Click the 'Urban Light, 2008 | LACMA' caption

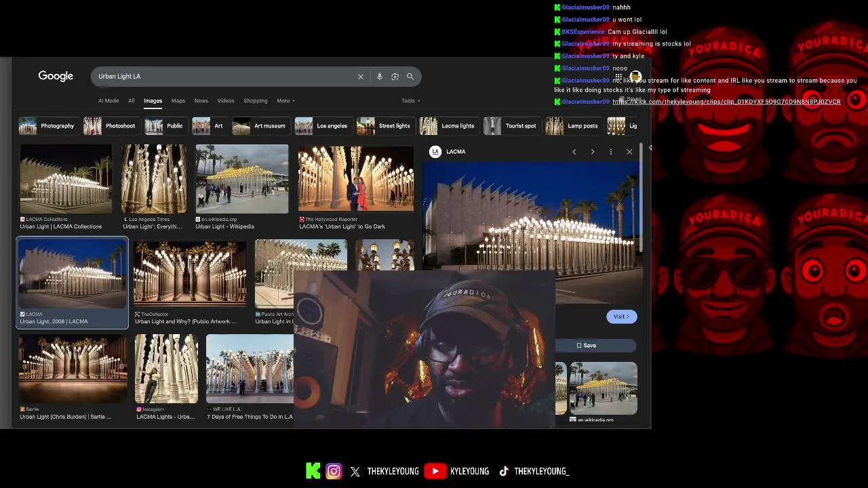(x=54, y=322)
